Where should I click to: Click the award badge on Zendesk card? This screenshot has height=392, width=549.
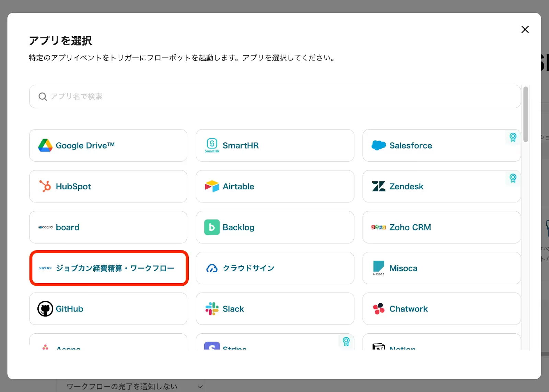click(x=513, y=178)
